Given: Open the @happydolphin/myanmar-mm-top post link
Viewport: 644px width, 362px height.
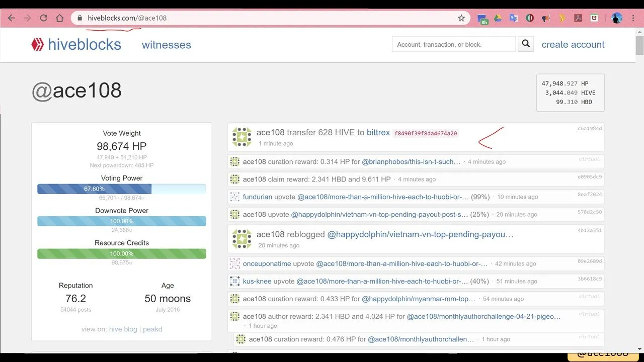Looking at the screenshot, I should 419,299.
